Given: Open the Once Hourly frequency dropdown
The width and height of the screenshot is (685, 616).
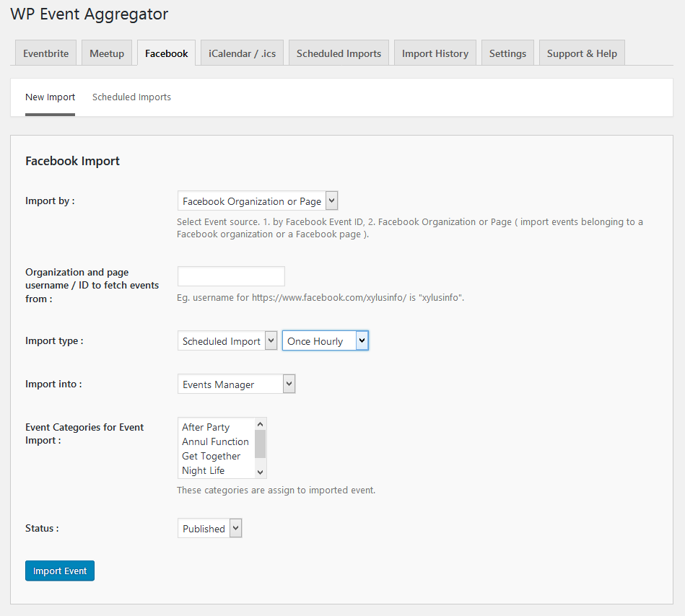Looking at the screenshot, I should click(x=326, y=340).
